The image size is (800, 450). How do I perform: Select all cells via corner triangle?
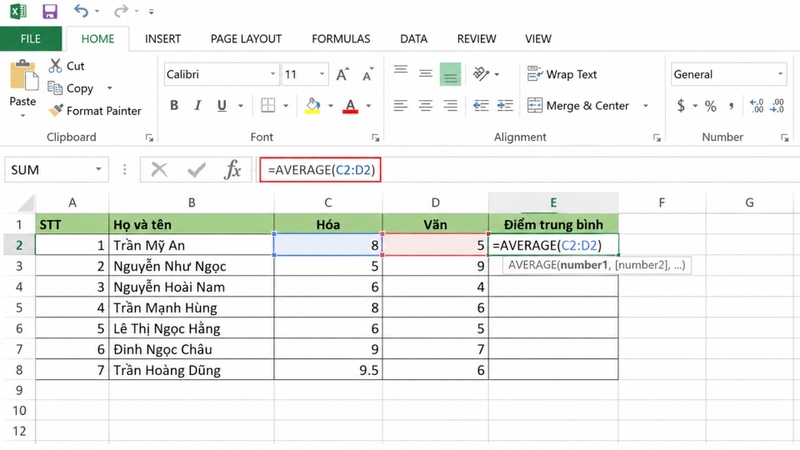tap(26, 203)
